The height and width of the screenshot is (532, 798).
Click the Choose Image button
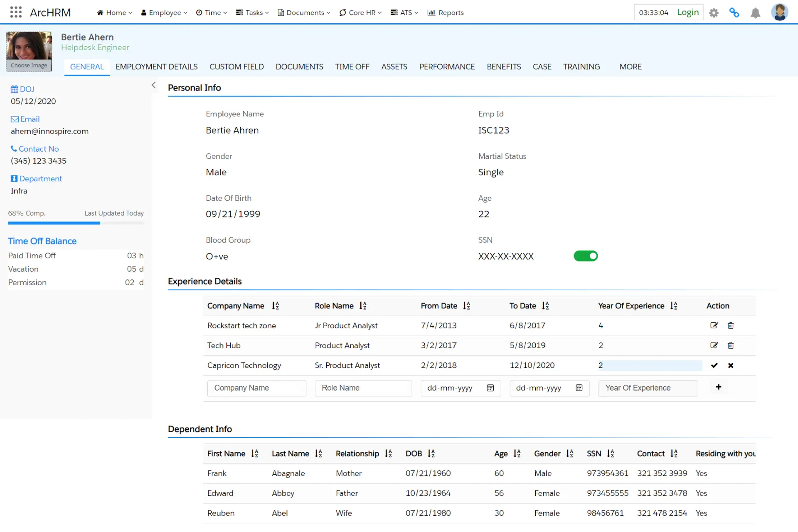tap(29, 66)
